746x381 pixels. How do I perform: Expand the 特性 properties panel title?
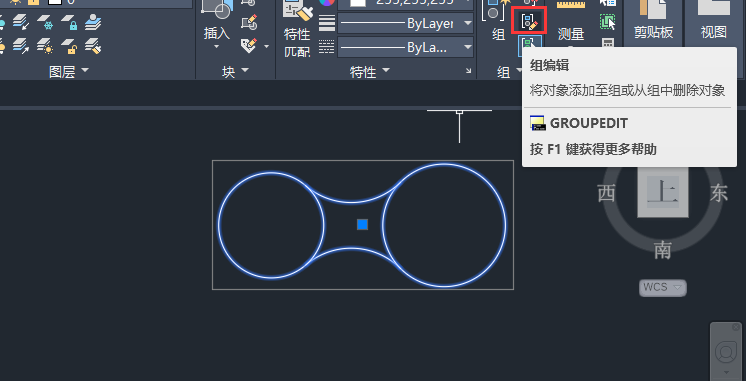[370, 72]
